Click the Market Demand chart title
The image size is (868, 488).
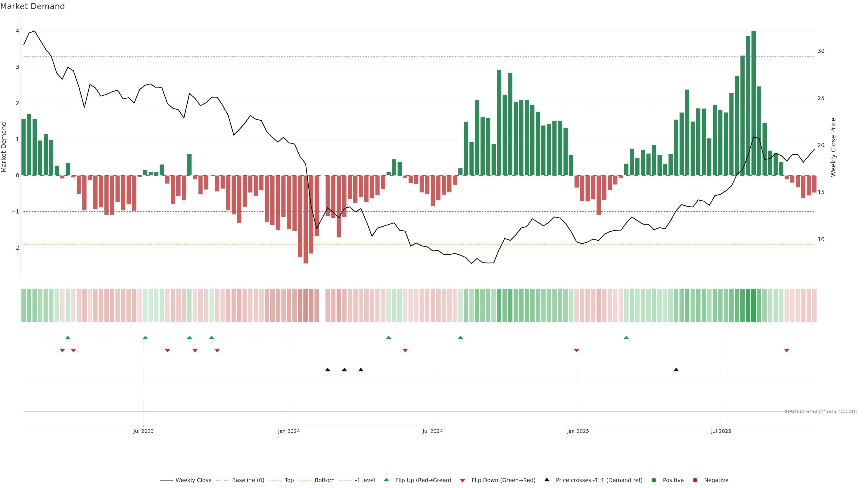point(32,6)
